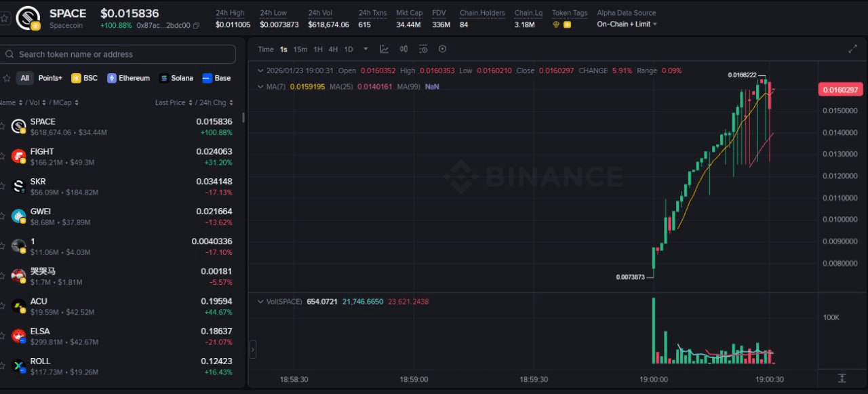Collapse the MA indicator row
868x394 pixels.
tap(260, 86)
